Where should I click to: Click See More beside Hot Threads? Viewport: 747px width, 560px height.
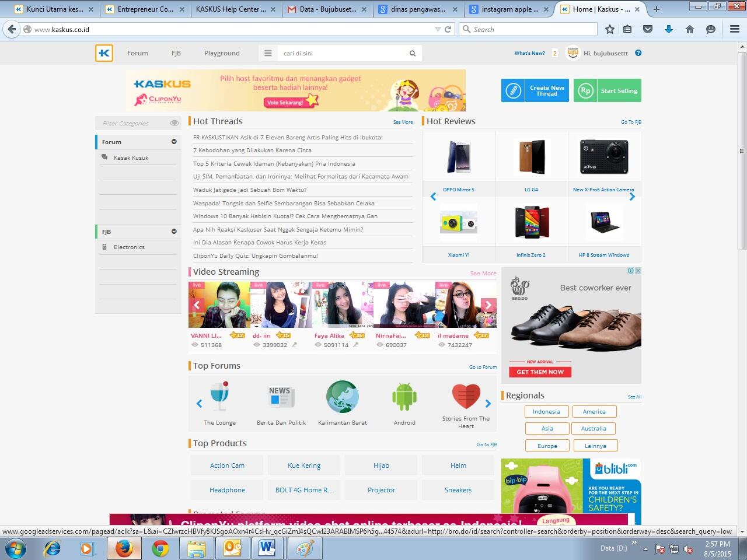coord(403,122)
